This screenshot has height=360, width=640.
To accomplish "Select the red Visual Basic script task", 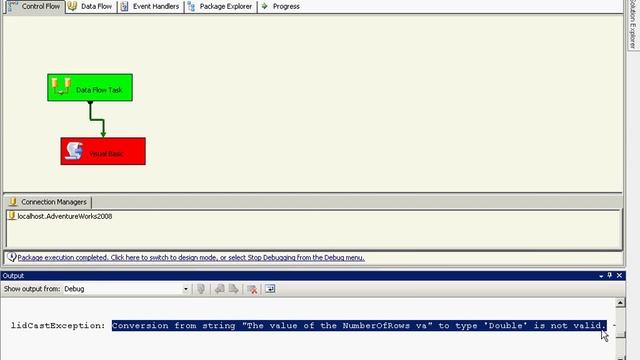I will [x=103, y=151].
